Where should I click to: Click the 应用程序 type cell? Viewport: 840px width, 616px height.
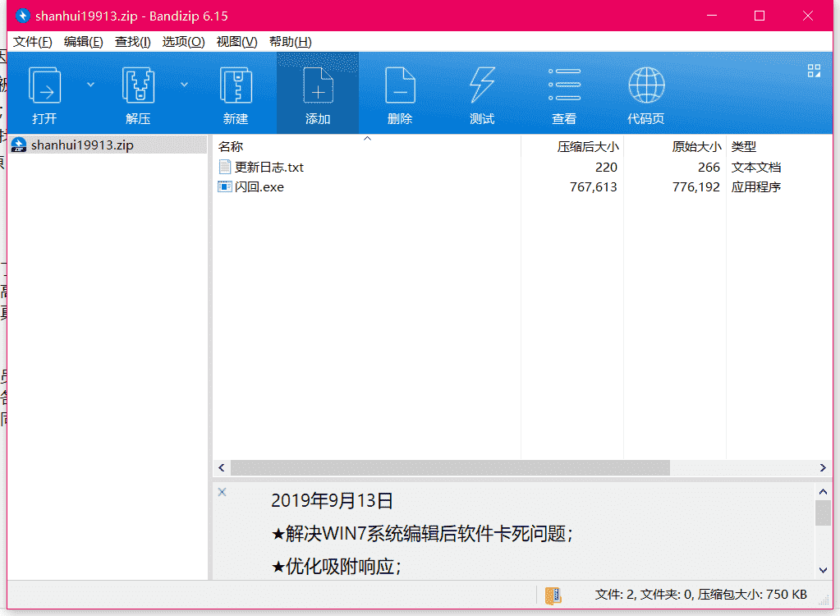tap(756, 187)
